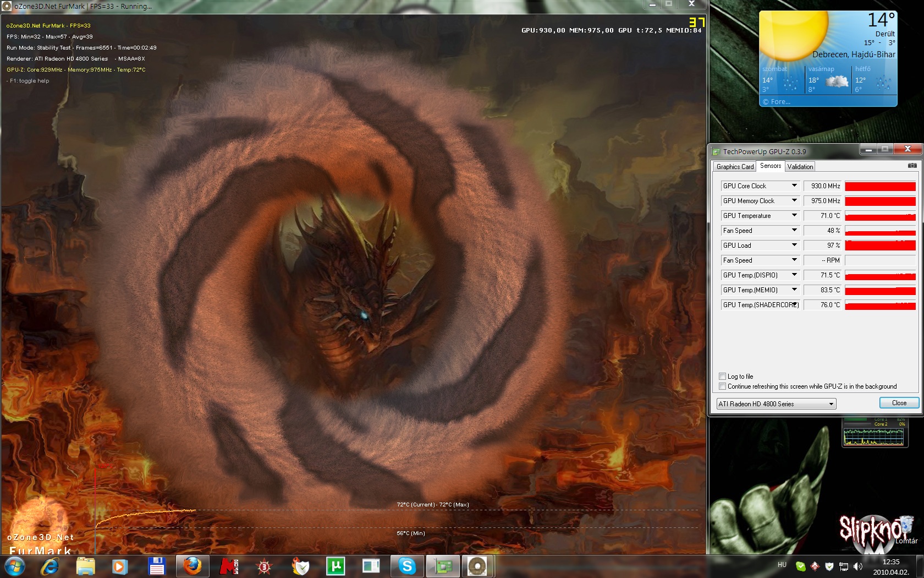Click the FurMark Renderer info line
Viewport: 924px width, 578px height.
pyautogui.click(x=76, y=59)
